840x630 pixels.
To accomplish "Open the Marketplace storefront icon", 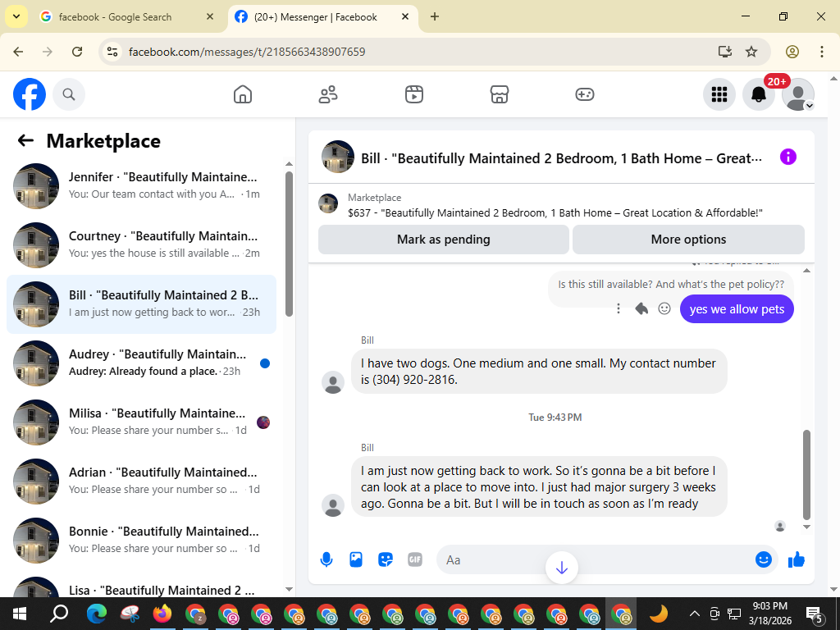I will point(500,95).
